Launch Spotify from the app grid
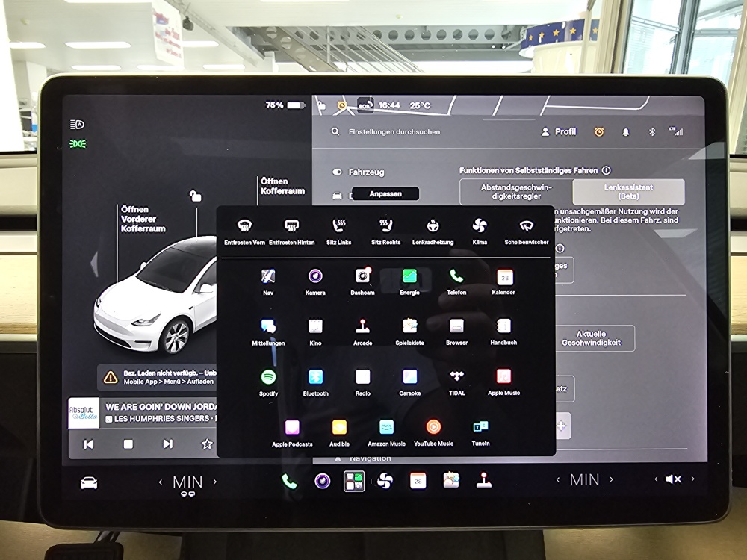 (268, 383)
